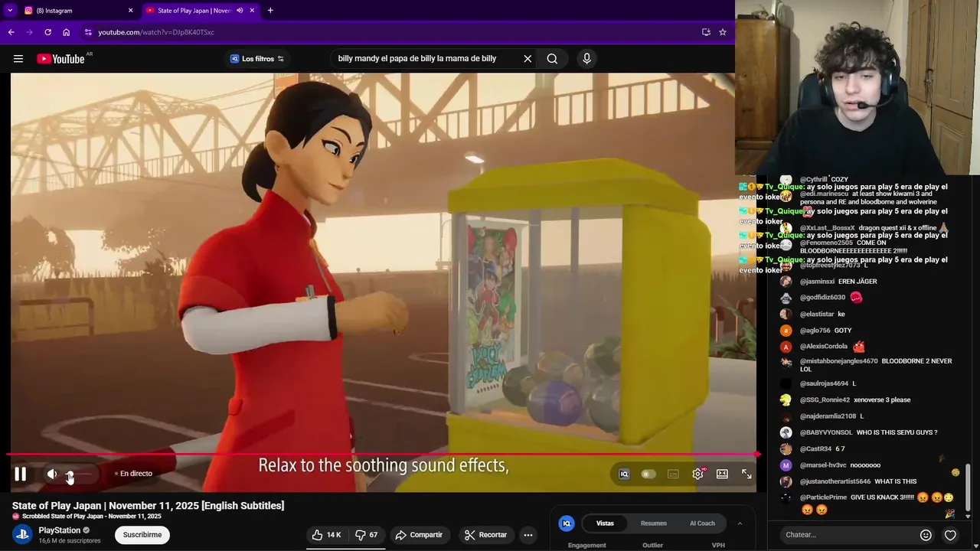Run the search with magnifier button
Screen dimensions: 980x551
552,59
